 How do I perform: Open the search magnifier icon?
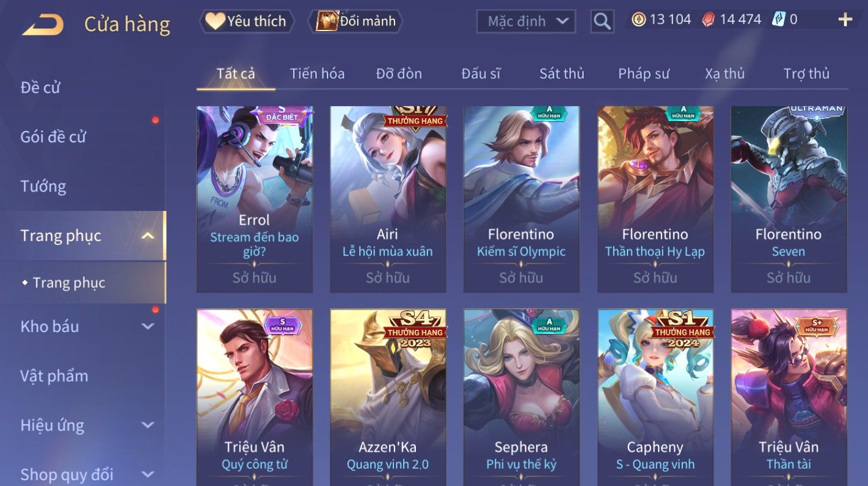pos(602,21)
